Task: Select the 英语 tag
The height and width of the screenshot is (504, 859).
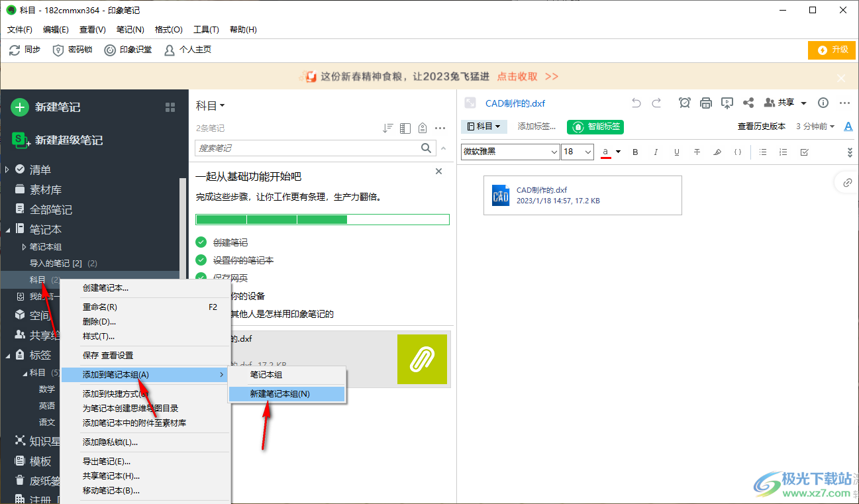Action: [x=47, y=406]
